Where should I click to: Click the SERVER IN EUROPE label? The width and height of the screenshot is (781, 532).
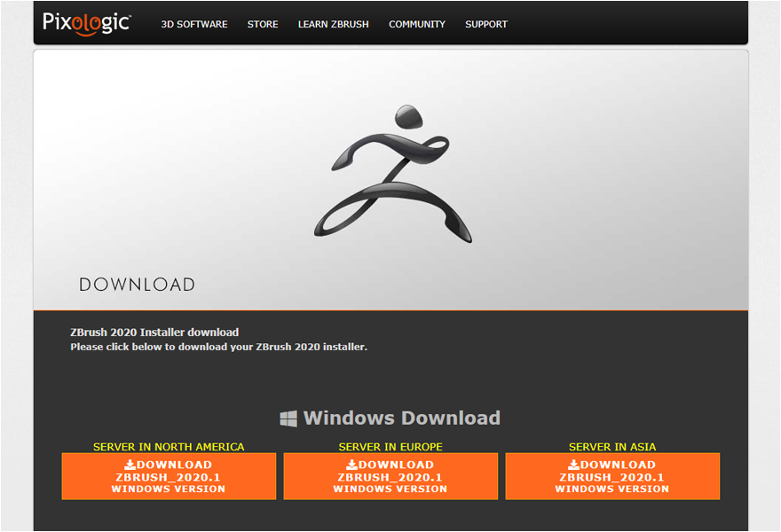click(x=390, y=447)
